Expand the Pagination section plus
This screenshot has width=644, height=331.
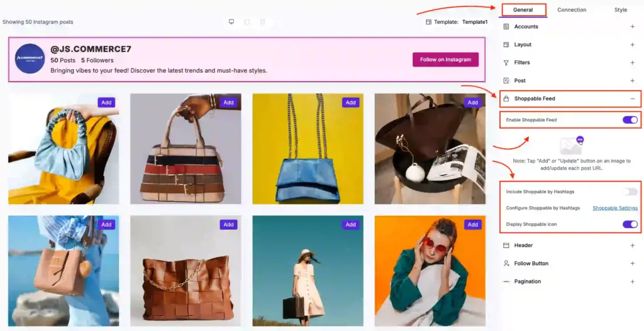pos(633,281)
